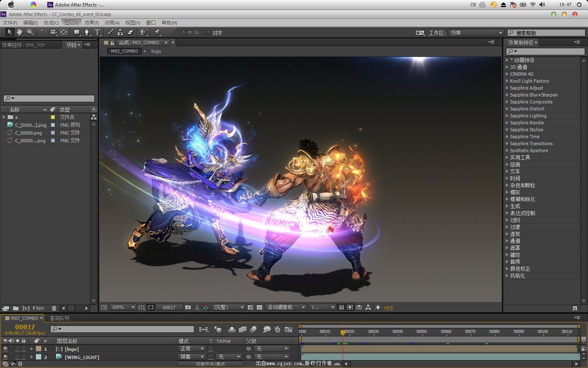This screenshot has width=588, height=368.
Task: Enable Draft 3D in timeline
Action: coord(218,329)
